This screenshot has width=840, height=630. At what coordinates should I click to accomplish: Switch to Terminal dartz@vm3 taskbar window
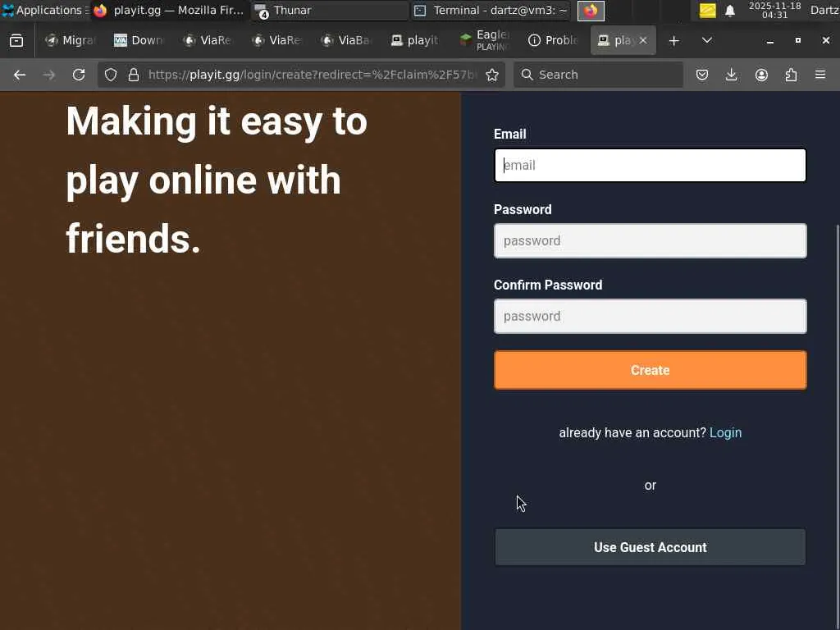491,10
